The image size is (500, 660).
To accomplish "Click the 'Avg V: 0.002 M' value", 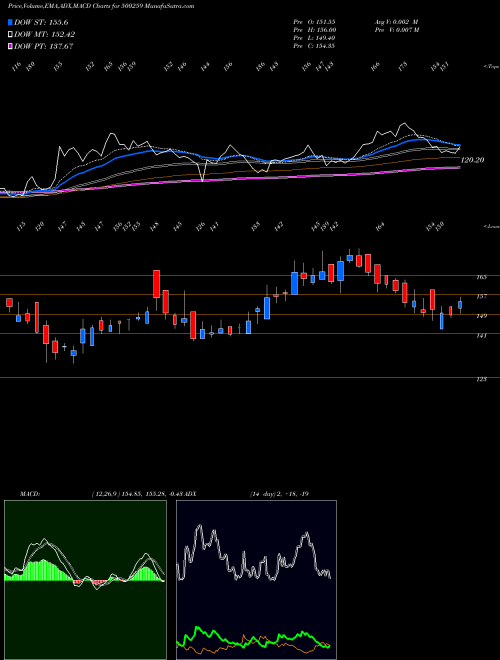I will (x=395, y=22).
